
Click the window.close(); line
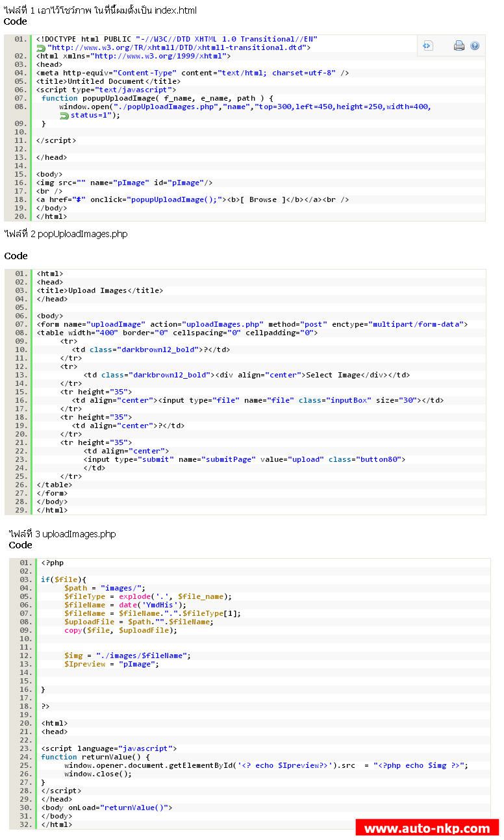[x=97, y=774]
